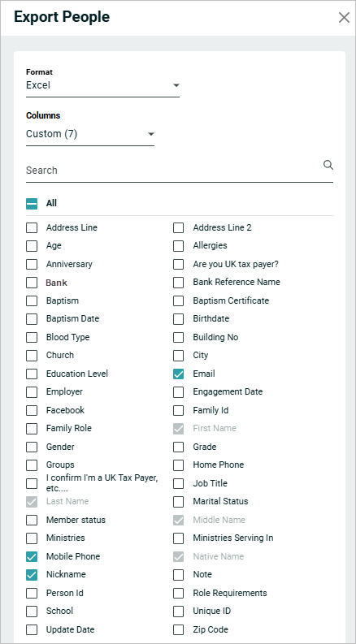Check the Family Role checkbox
Screen dimensions: 356x644
[x=32, y=428]
